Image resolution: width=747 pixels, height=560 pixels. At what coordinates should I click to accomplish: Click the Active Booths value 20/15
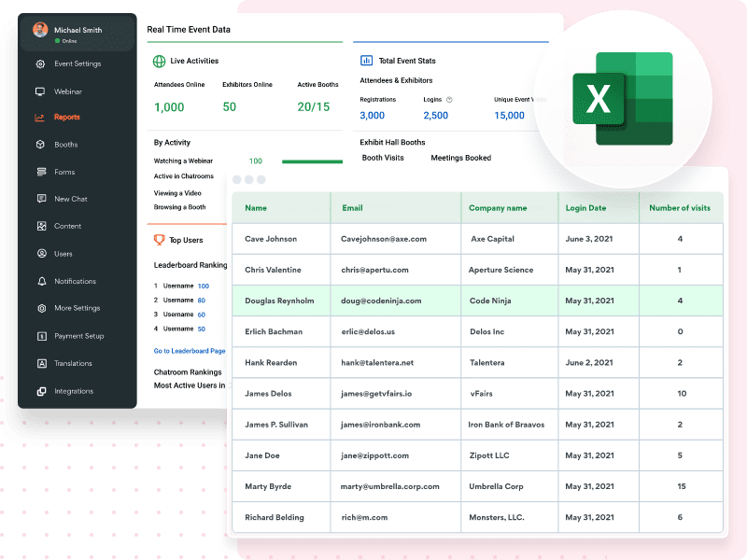pos(314,107)
